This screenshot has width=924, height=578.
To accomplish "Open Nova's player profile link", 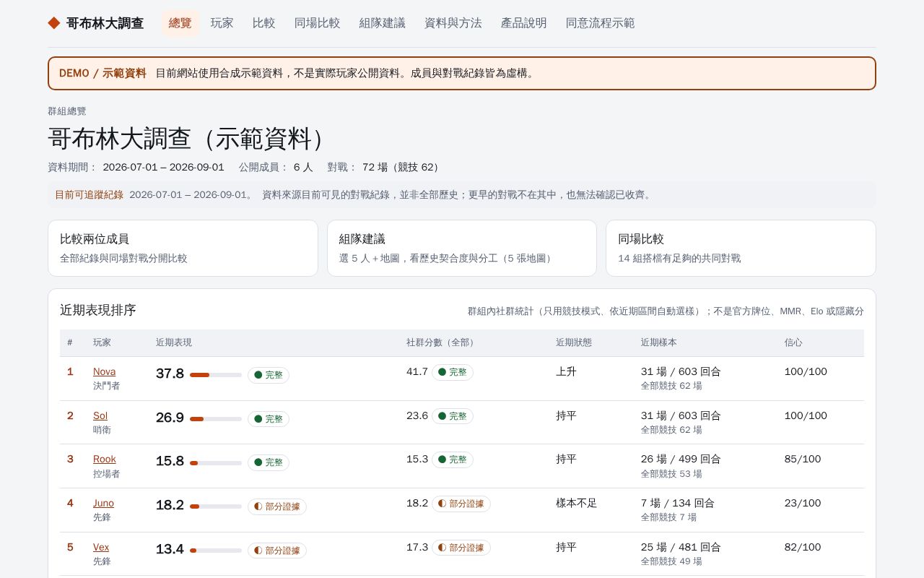I will tap(104, 371).
